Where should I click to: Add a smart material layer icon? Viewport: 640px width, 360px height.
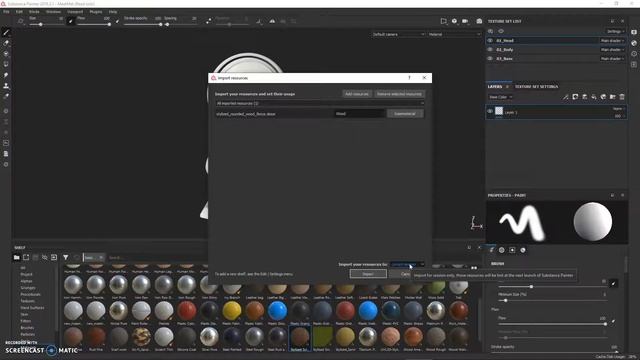pos(603,97)
